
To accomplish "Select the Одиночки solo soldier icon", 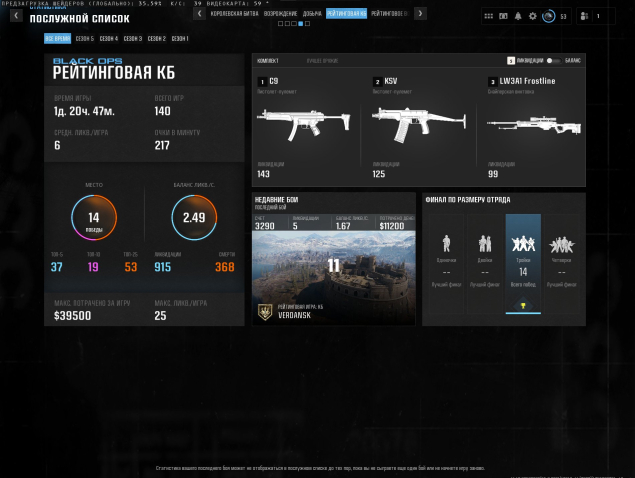I will (x=446, y=243).
